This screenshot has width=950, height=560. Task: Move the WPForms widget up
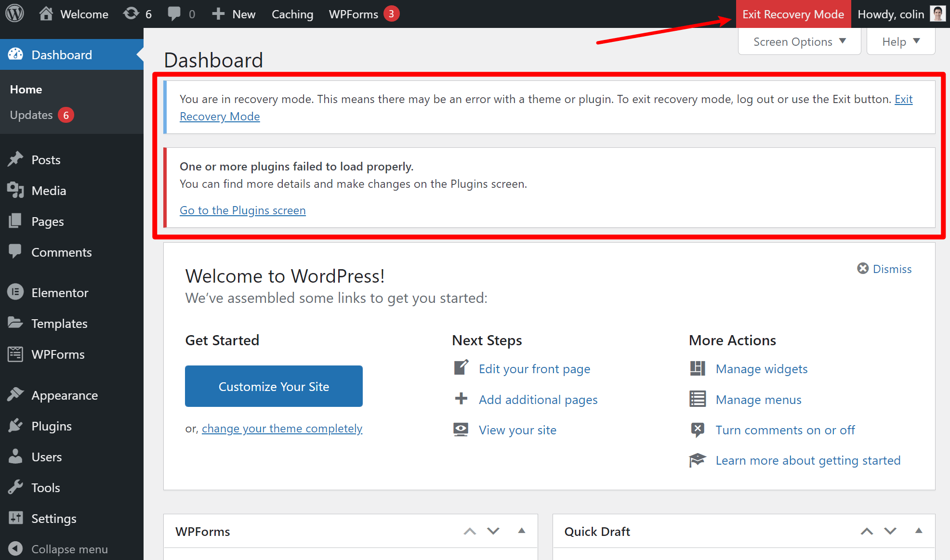[x=470, y=531]
